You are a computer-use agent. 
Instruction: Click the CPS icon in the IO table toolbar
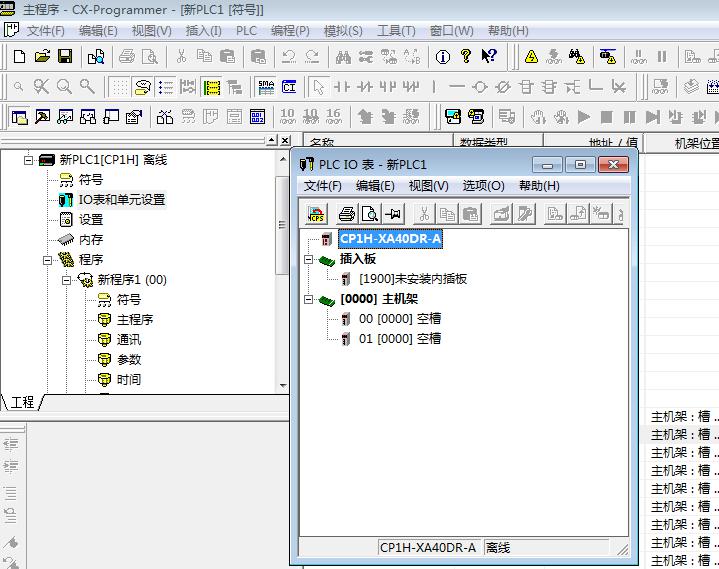pos(316,214)
